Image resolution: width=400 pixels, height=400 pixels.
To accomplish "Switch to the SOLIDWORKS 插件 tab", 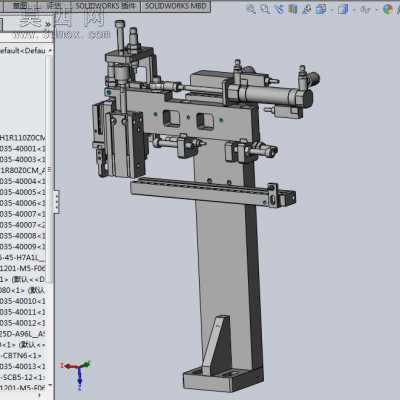I will point(107,6).
